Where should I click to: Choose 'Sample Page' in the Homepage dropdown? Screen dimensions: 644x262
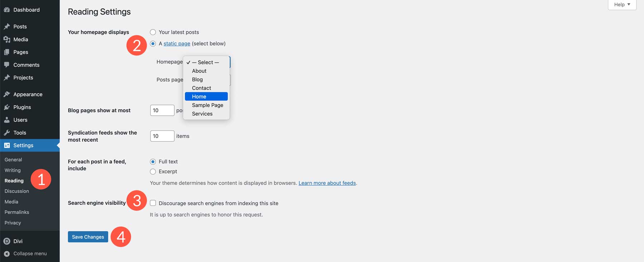click(206, 105)
